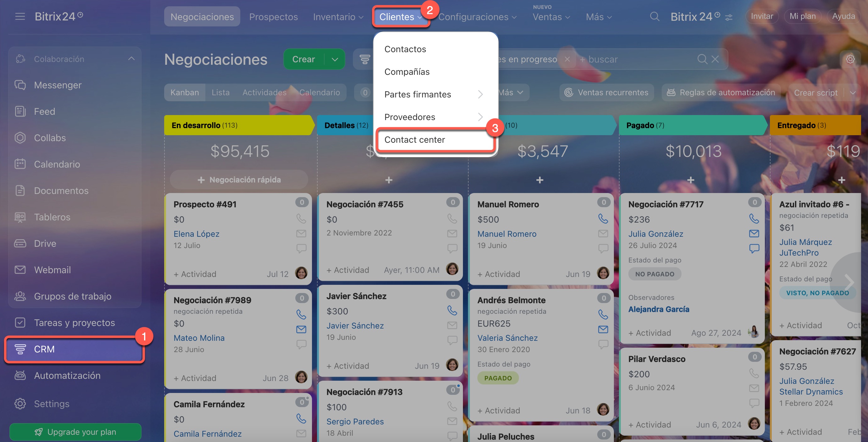Clear the search with the X icon

(715, 59)
